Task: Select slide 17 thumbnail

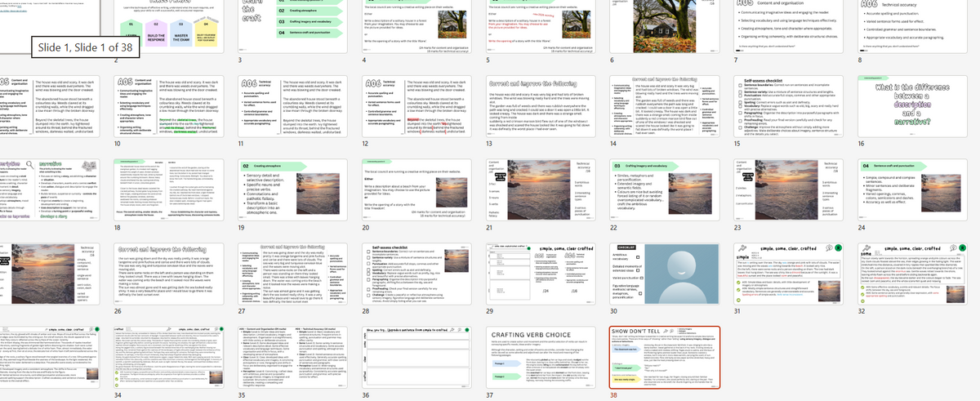Action: pos(49,189)
